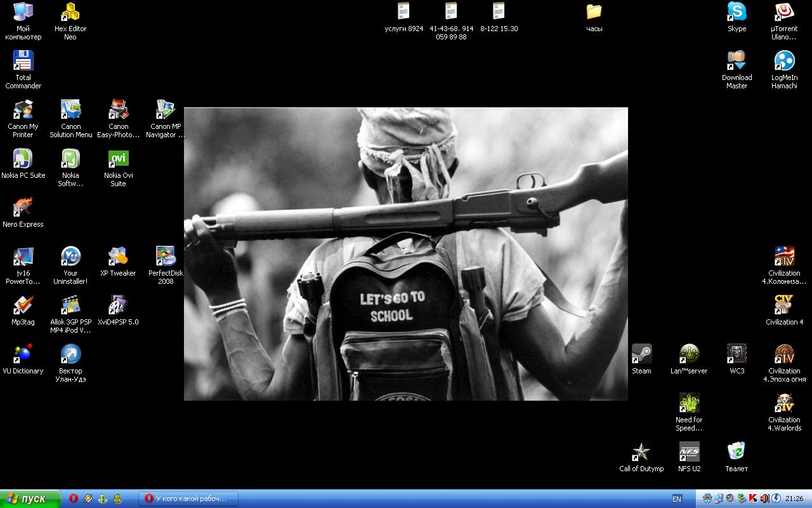Click the speaker volume tray icon
The height and width of the screenshot is (508, 812).
coord(764,498)
